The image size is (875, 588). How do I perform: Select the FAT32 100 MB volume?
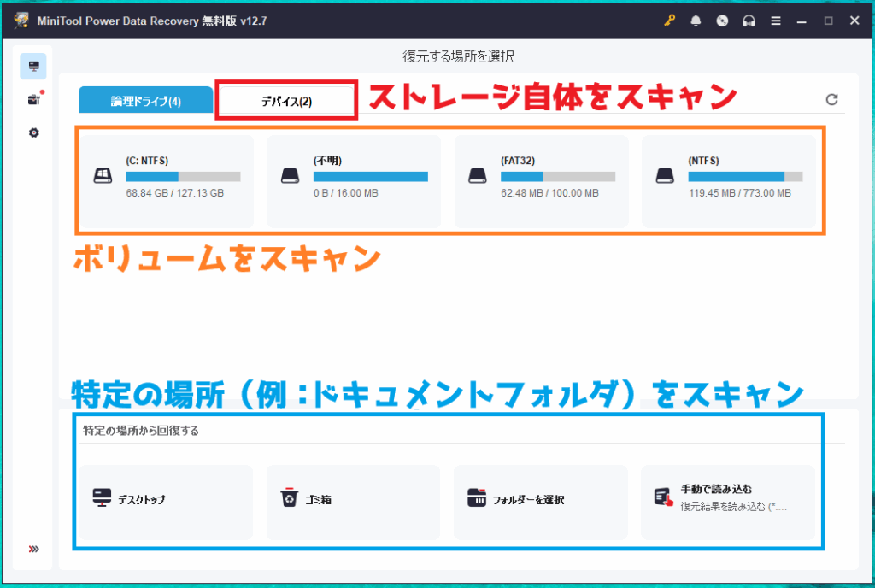pyautogui.click(x=541, y=181)
